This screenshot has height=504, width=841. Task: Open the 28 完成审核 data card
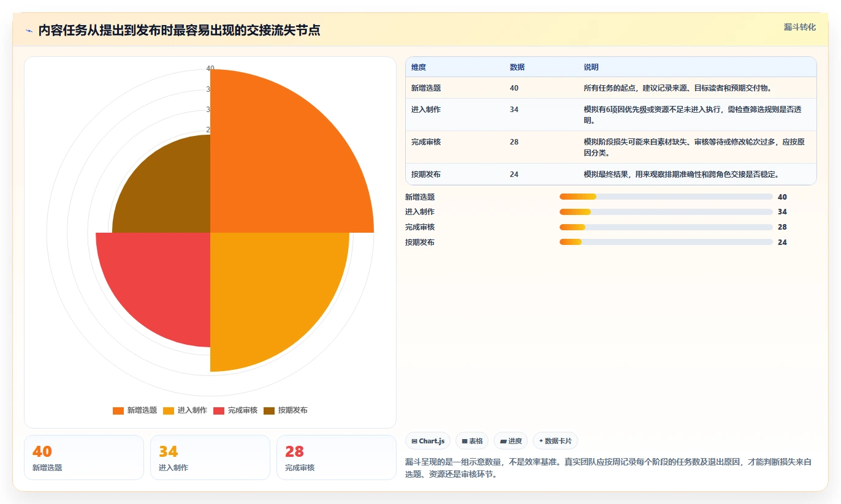(x=337, y=457)
